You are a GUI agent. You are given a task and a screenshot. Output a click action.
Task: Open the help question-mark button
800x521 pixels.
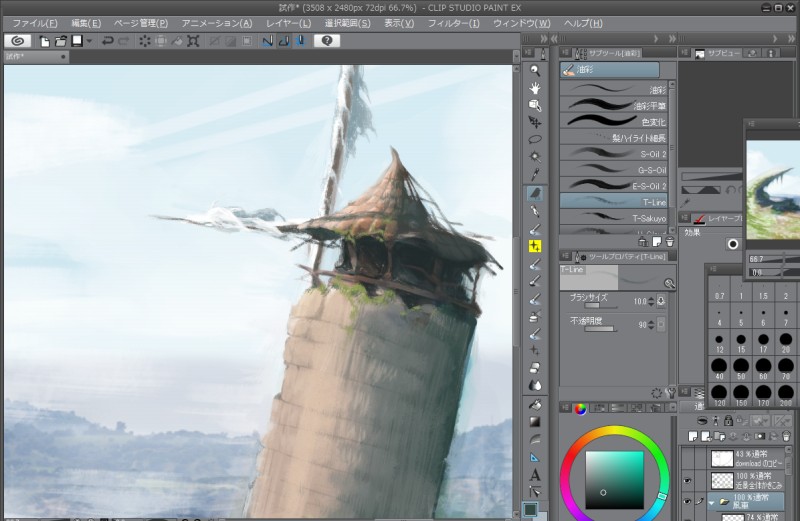pos(327,41)
